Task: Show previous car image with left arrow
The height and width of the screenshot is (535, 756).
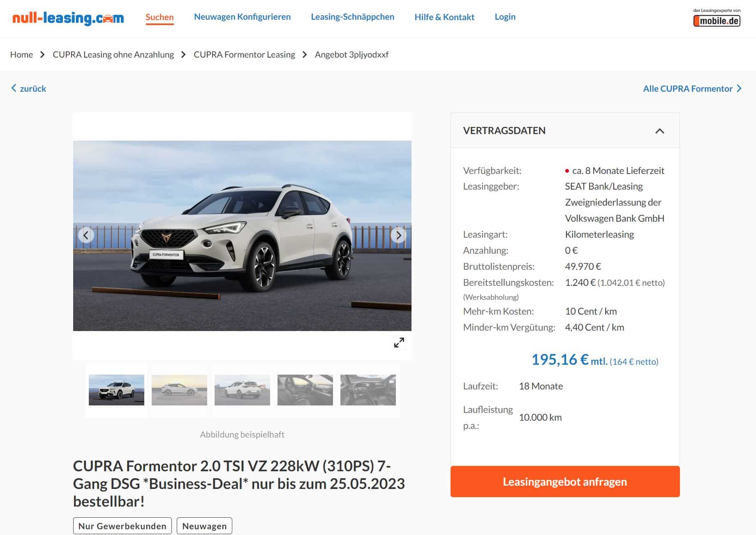Action: click(x=86, y=235)
